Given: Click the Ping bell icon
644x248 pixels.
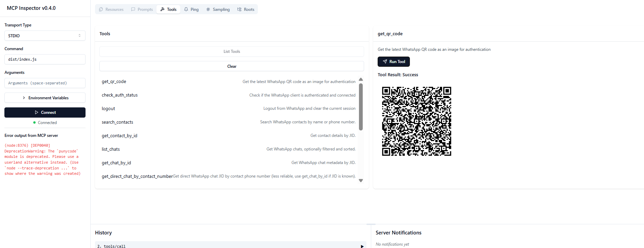Looking at the screenshot, I should [186, 9].
